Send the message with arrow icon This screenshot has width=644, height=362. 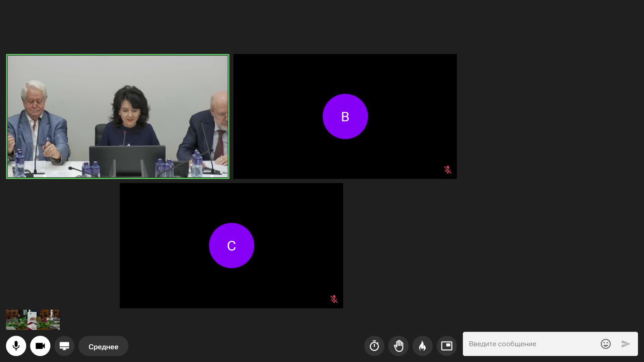click(x=626, y=344)
